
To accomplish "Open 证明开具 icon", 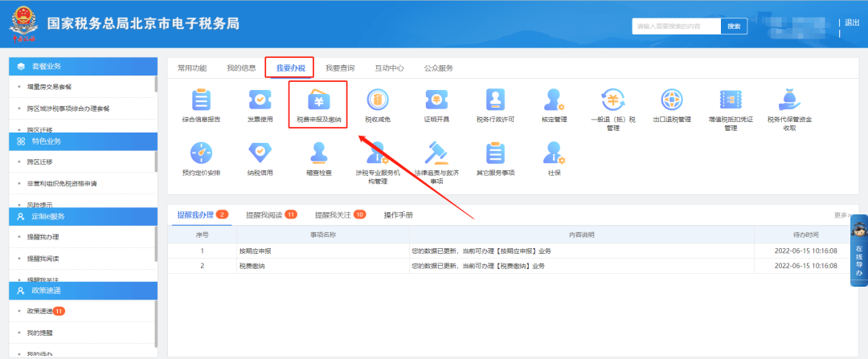I will point(436,100).
